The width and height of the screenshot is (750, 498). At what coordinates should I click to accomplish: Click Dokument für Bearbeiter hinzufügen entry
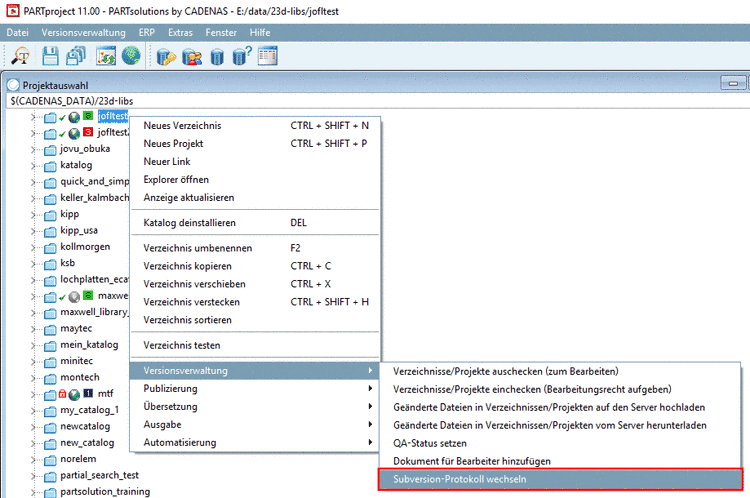coord(560,461)
